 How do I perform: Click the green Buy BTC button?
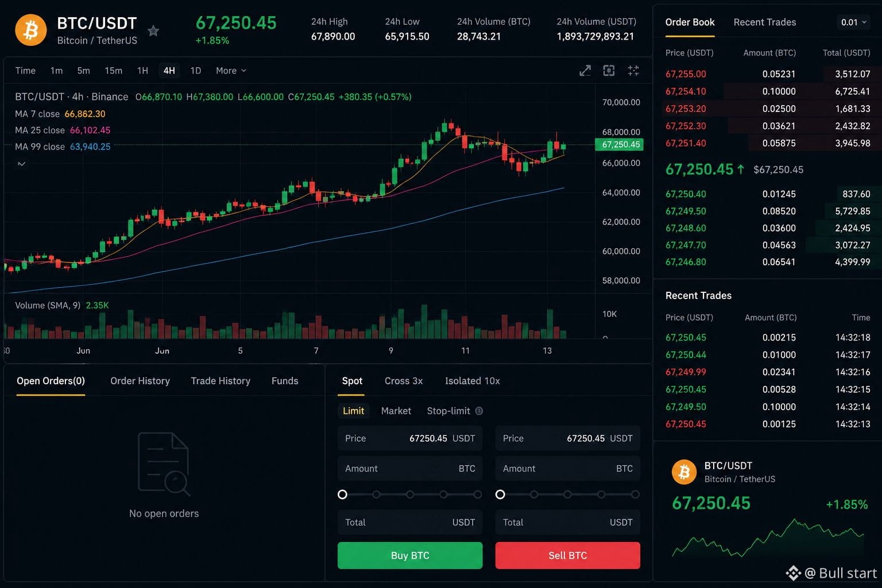click(x=410, y=555)
